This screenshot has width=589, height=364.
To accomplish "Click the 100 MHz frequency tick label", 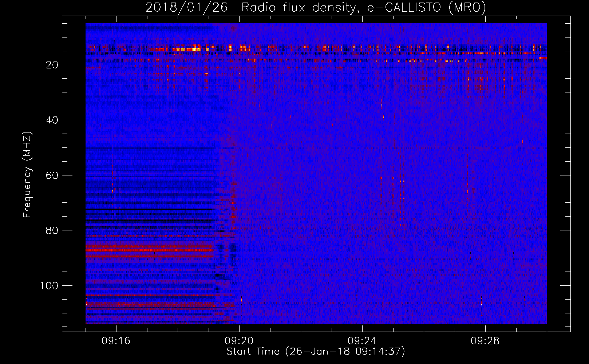I will pos(49,286).
